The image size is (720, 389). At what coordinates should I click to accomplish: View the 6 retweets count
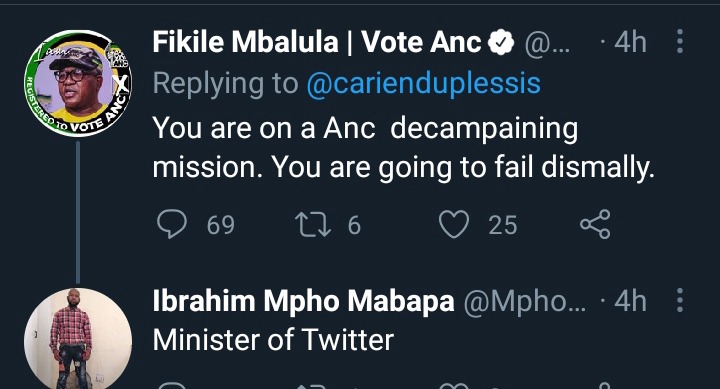click(354, 225)
